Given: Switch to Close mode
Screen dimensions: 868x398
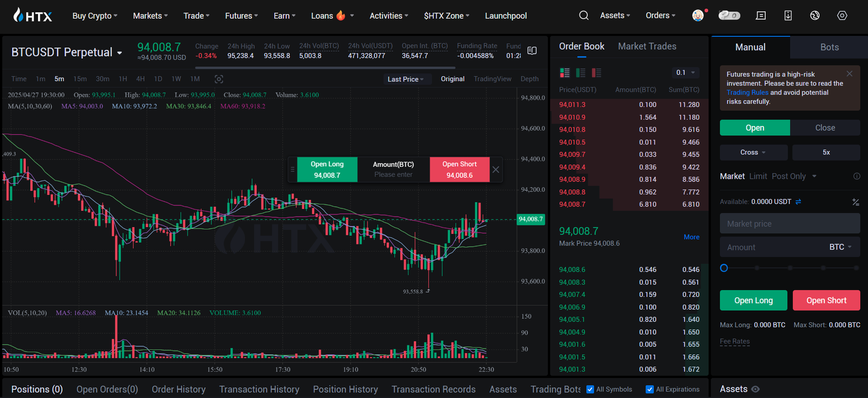Looking at the screenshot, I should pos(825,128).
